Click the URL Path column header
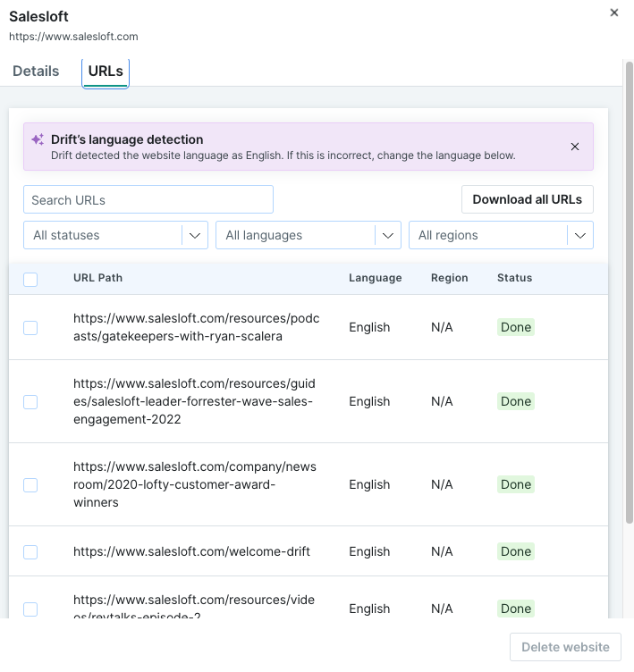Viewport: 634px width, 672px height. coord(97,278)
